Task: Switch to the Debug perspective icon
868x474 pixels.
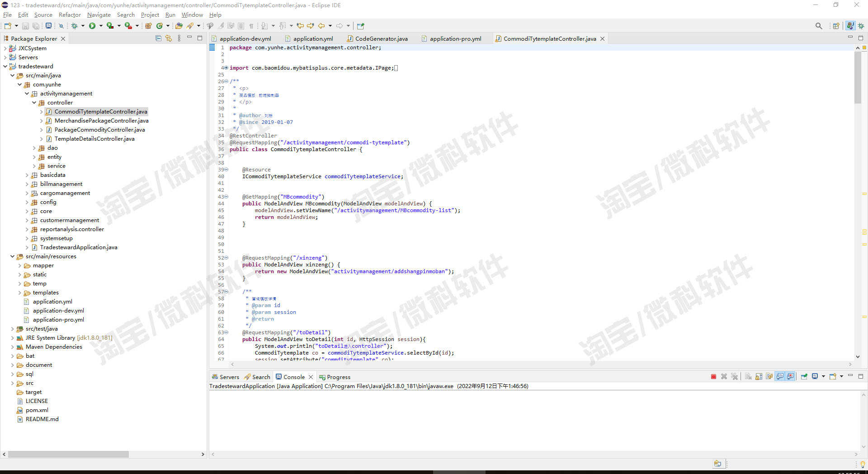Action: click(x=861, y=26)
